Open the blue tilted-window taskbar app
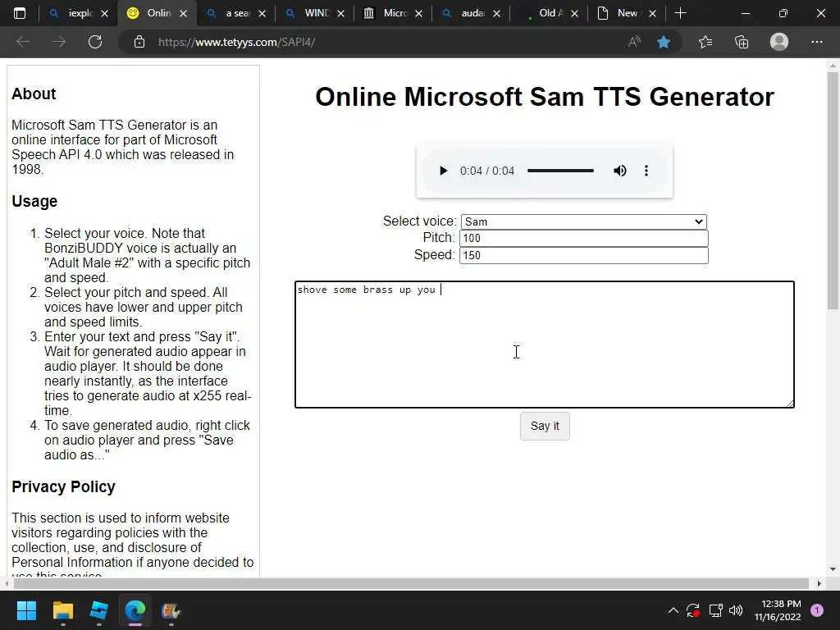The width and height of the screenshot is (840, 630). pos(99,610)
